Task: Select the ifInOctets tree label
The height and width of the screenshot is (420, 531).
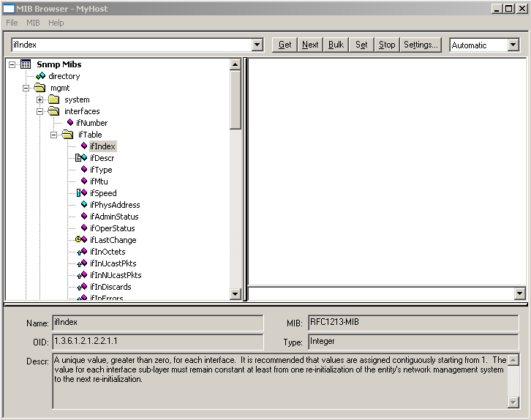Action: (108, 251)
